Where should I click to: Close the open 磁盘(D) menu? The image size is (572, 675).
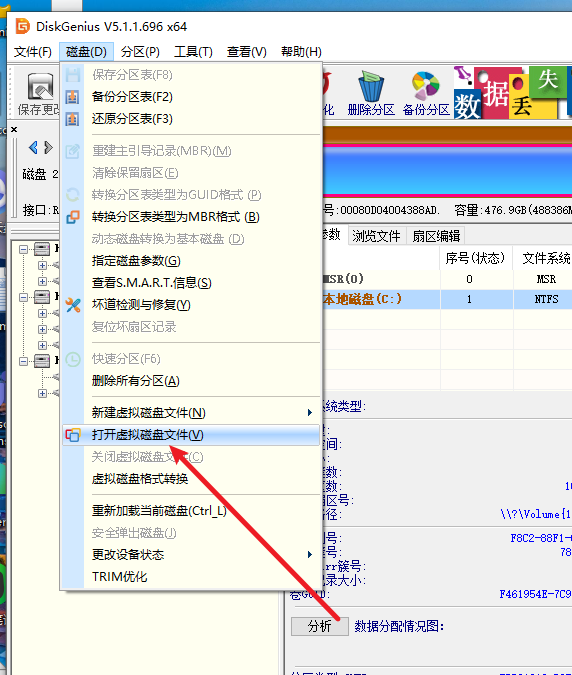pos(87,52)
